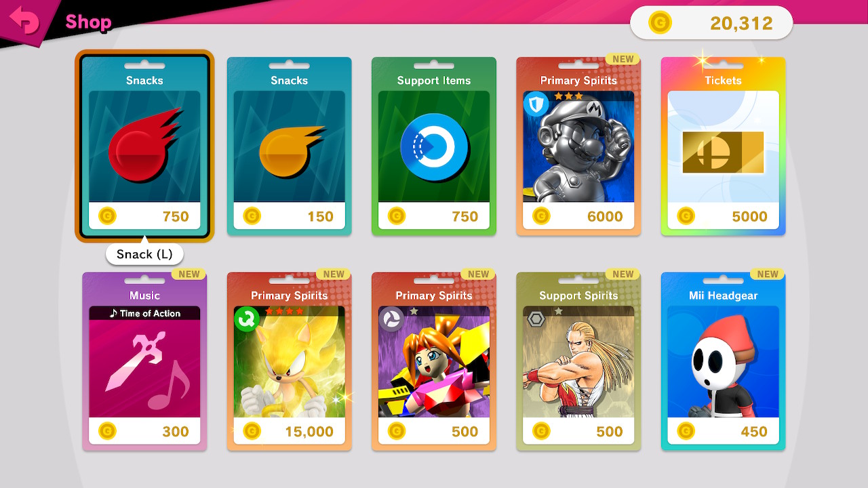Screen dimensions: 868x488
Task: Click the Snack (L) tooltip label
Action: pyautogui.click(x=144, y=254)
